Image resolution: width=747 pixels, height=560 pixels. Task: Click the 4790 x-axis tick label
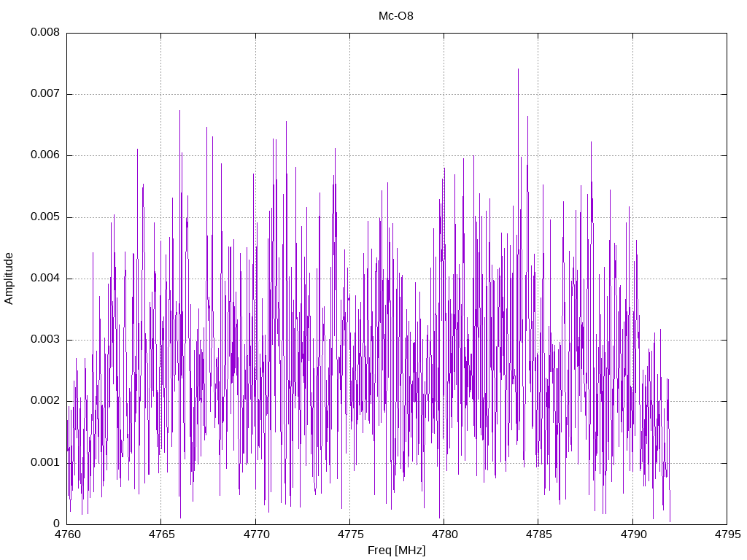[x=634, y=534]
